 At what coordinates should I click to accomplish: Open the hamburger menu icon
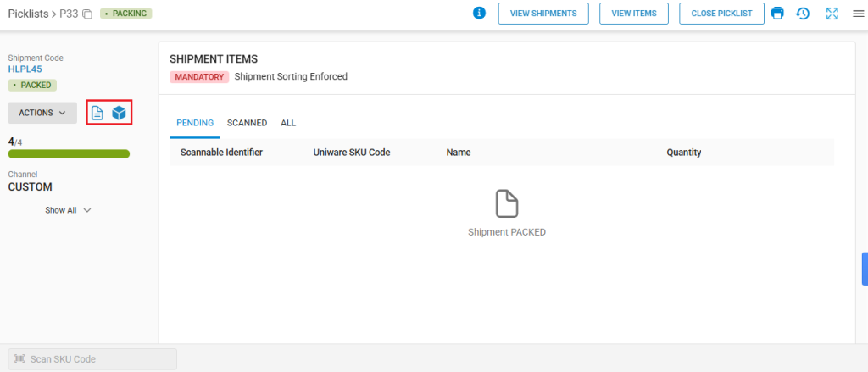coord(858,14)
